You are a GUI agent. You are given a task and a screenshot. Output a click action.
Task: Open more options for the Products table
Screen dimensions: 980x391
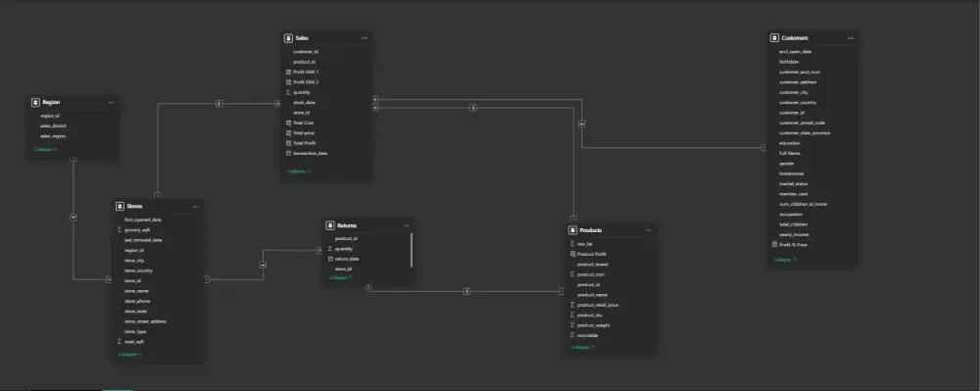coord(649,230)
